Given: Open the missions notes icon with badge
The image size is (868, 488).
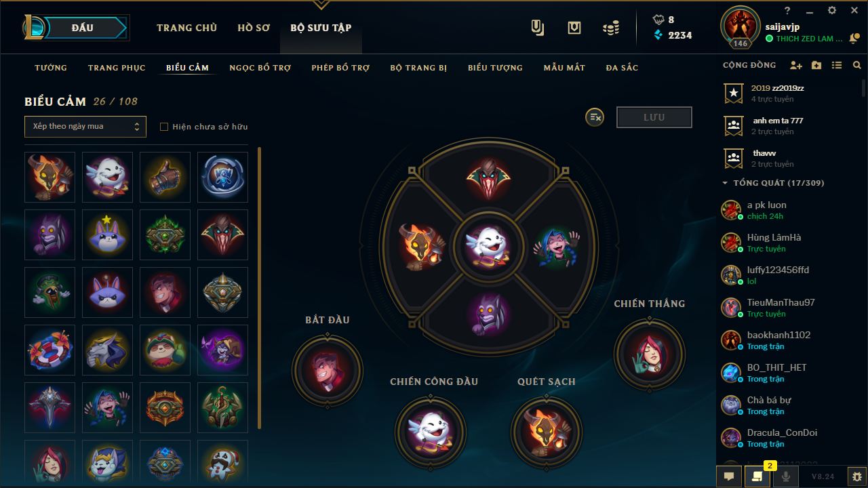Looking at the screenshot, I should [757, 476].
